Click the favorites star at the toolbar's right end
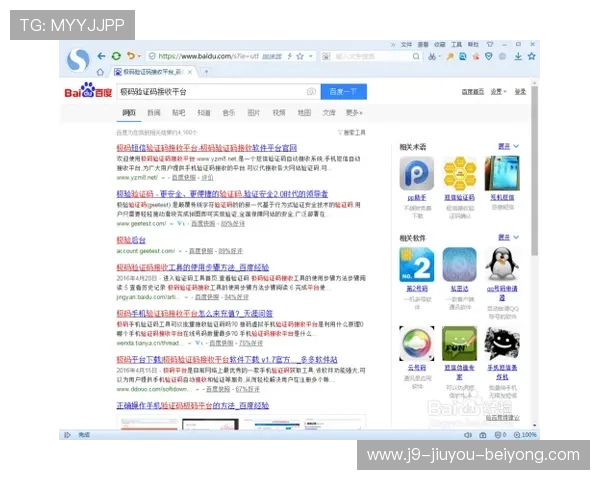Image resolution: width=600 pixels, height=480 pixels. pos(532,56)
